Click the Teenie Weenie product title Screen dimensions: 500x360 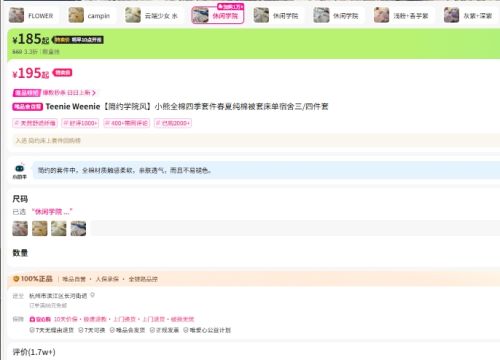(187, 106)
